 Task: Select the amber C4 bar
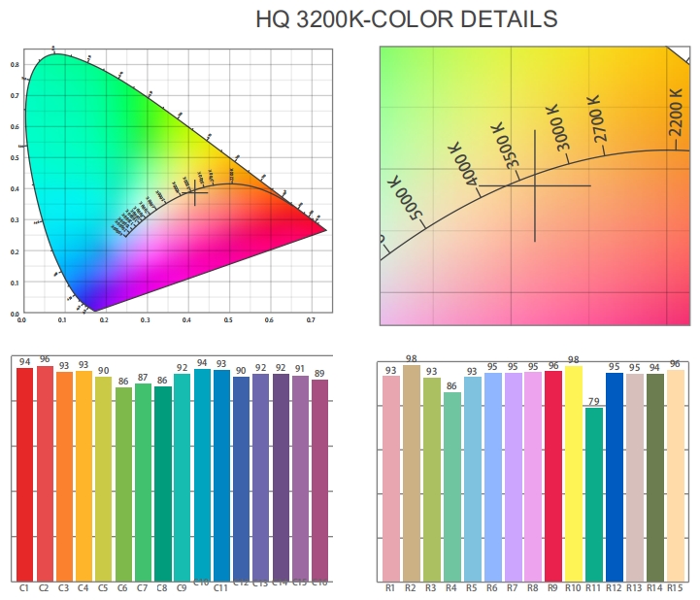tap(83, 476)
